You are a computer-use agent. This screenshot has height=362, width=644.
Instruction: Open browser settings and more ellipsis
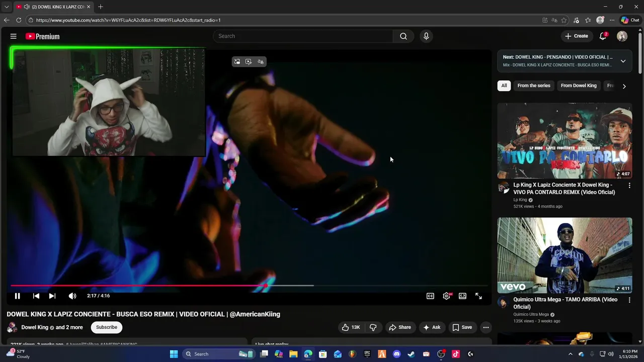click(x=612, y=20)
